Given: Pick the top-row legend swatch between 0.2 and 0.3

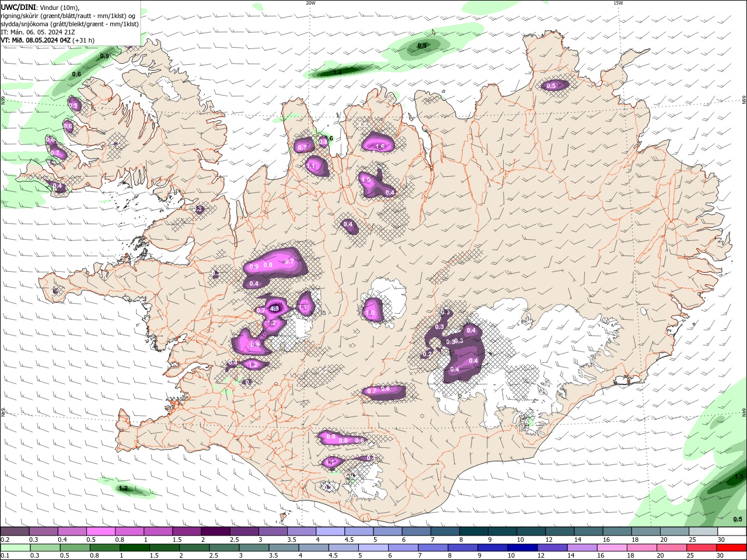Looking at the screenshot, I should pos(15,531).
